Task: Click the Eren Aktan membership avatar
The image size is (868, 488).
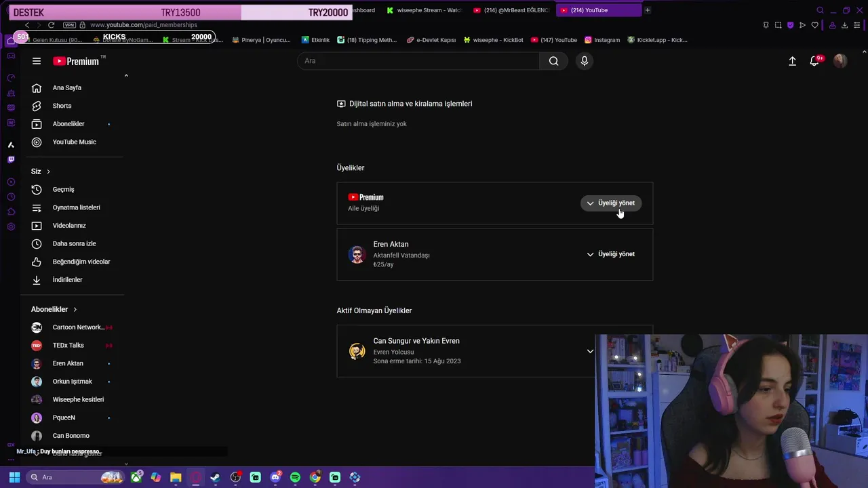Action: click(357, 255)
